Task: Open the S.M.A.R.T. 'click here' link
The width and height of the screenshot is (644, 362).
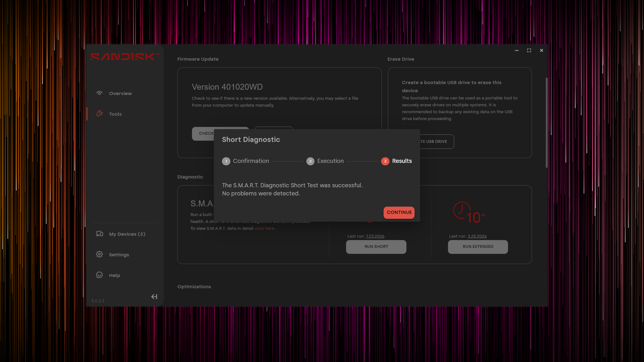Action: click(x=264, y=229)
